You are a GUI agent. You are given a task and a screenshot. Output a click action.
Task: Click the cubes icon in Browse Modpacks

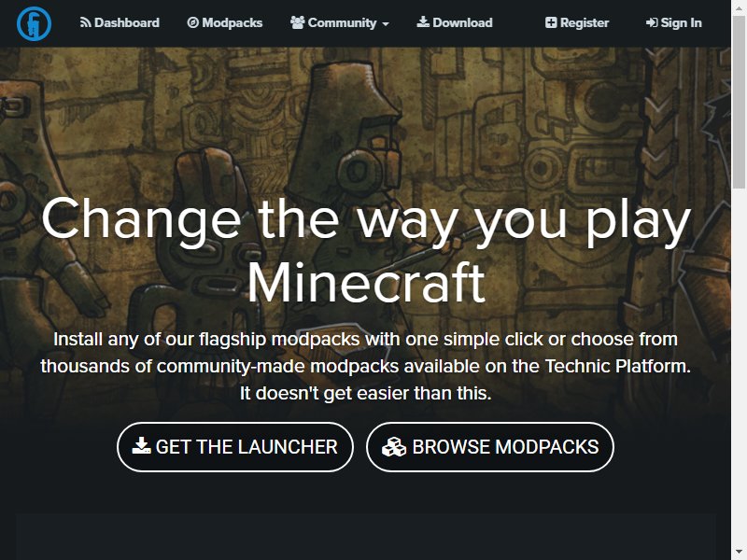coord(394,447)
